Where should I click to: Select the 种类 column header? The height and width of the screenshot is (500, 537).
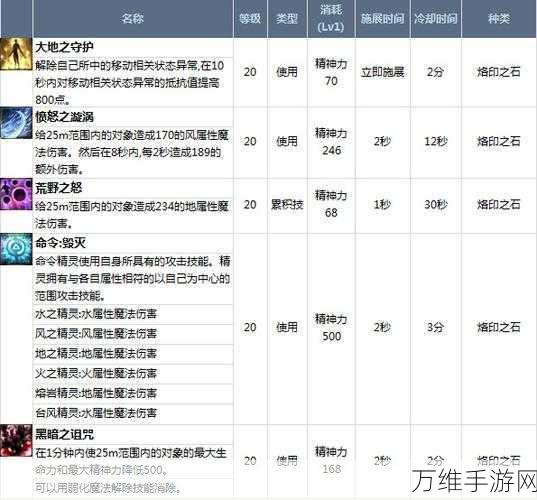[x=499, y=18]
